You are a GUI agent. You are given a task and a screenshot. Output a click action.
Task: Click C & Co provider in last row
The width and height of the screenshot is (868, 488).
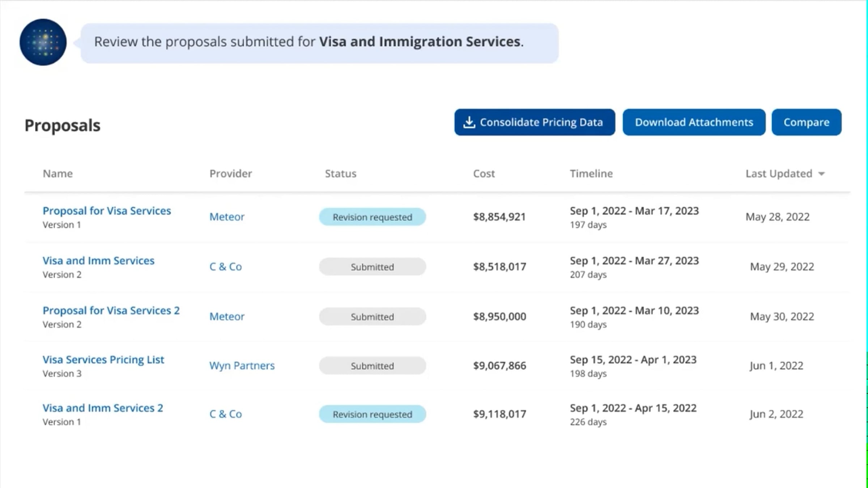point(226,414)
